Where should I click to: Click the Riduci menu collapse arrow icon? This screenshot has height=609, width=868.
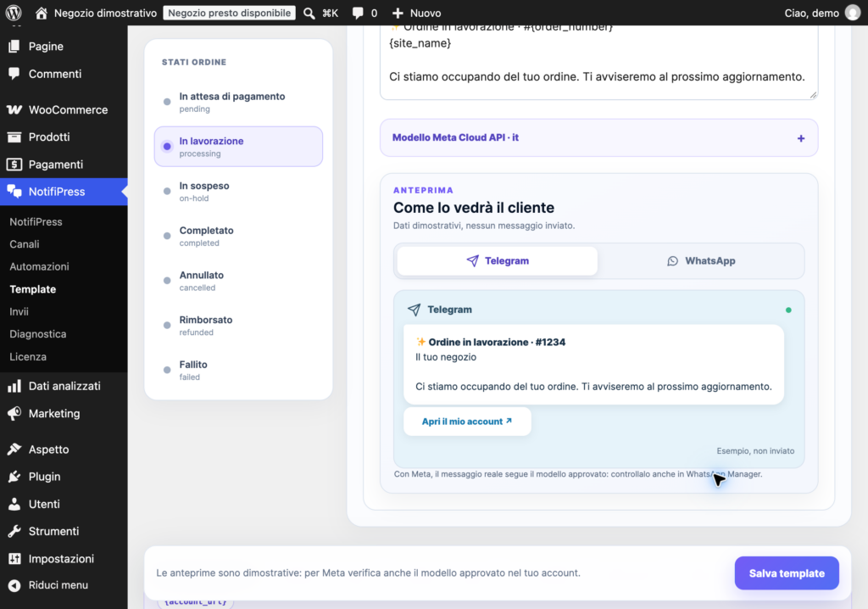14,585
